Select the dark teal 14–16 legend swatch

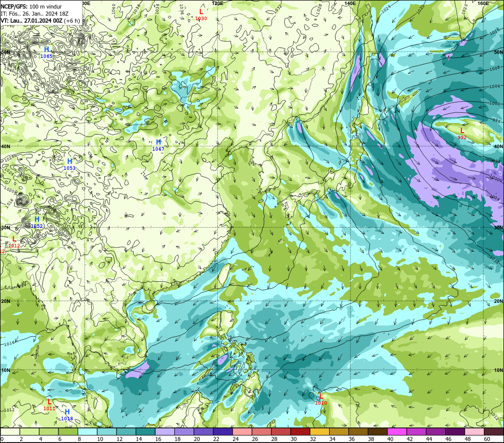pyautogui.click(x=146, y=431)
